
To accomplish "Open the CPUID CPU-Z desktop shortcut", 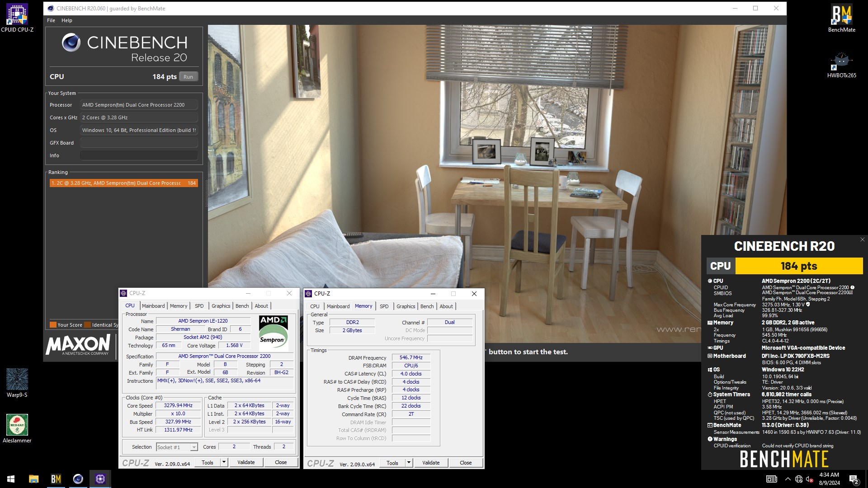I will coord(17,18).
